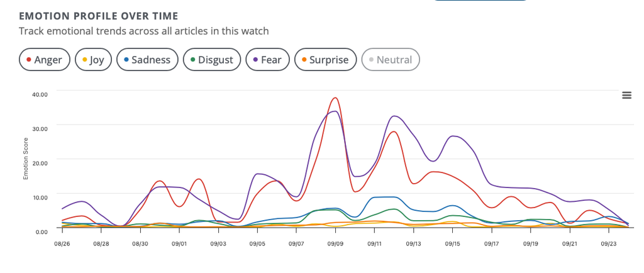Click the Emotion Score axis title
644x273 pixels.
(x=25, y=159)
